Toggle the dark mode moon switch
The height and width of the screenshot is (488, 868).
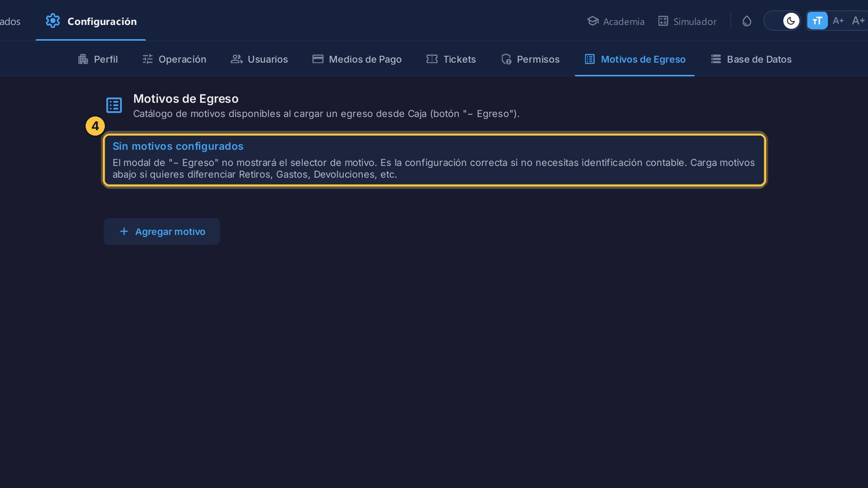tap(782, 21)
